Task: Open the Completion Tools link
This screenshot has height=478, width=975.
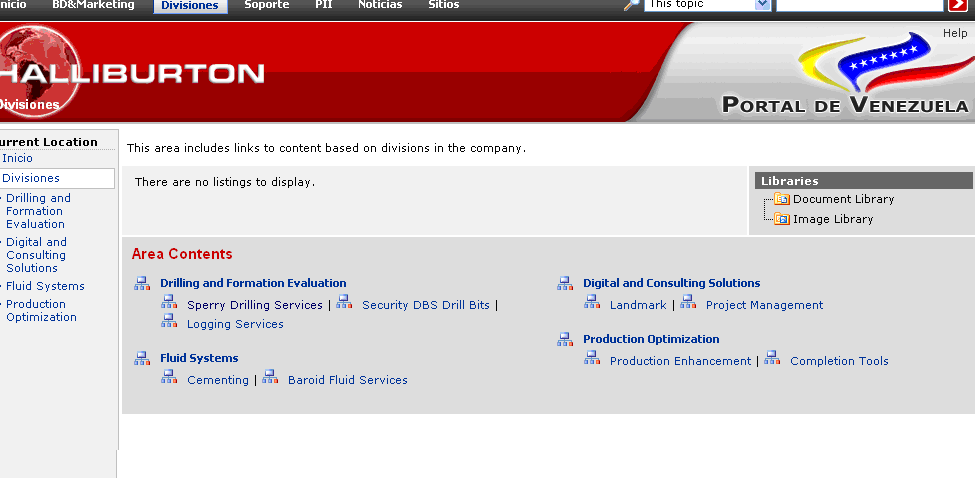Action: tap(839, 361)
